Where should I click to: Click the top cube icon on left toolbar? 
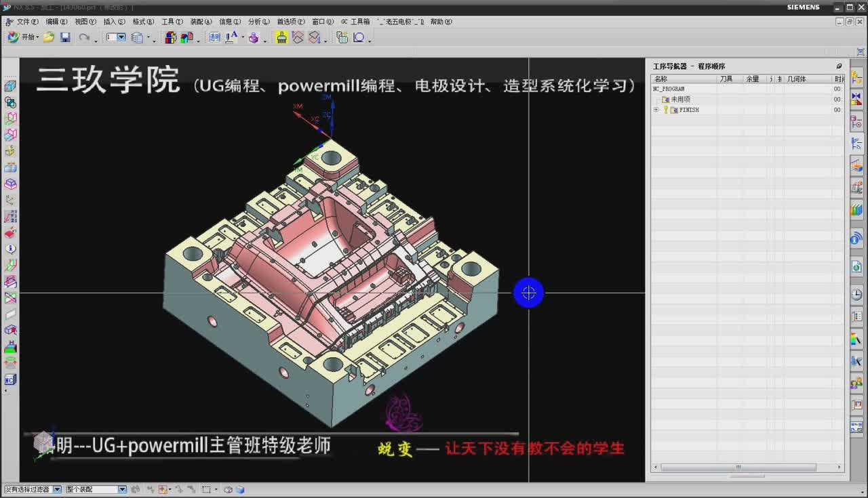[10, 86]
